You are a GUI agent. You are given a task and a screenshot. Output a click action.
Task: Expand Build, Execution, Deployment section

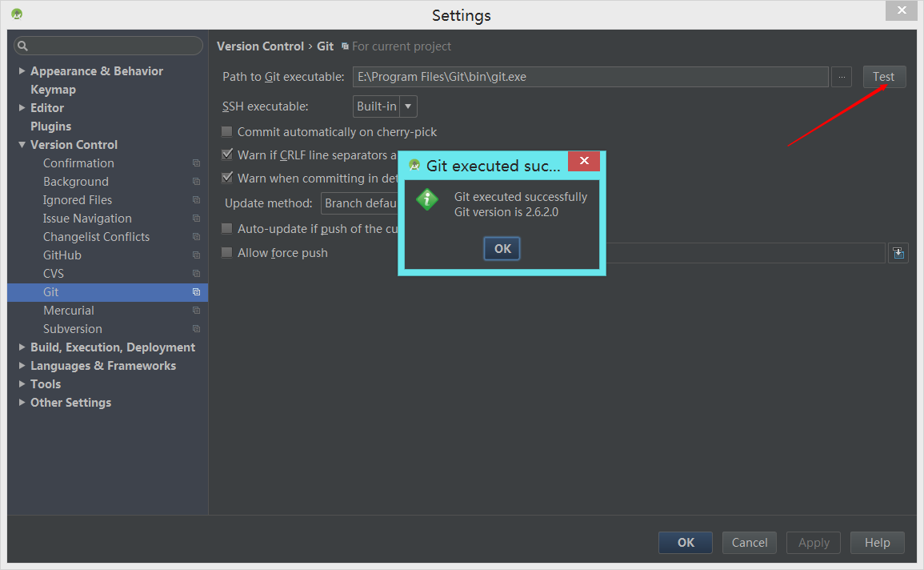pos(22,347)
